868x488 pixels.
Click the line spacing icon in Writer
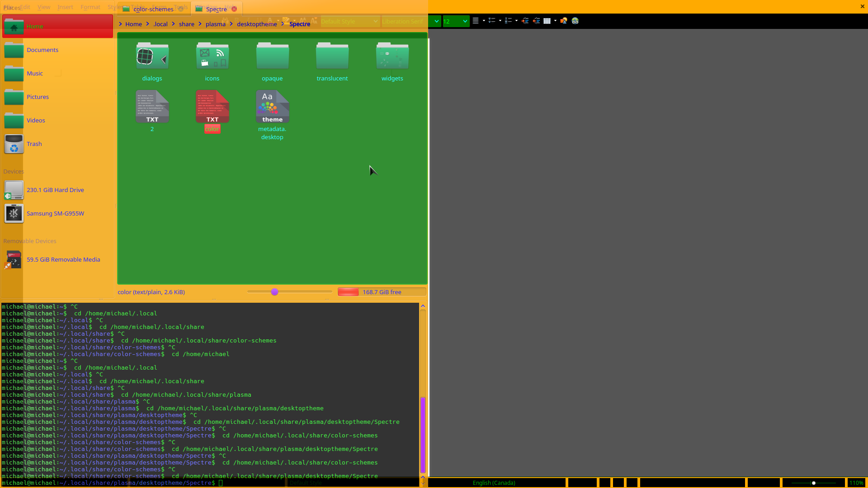508,21
